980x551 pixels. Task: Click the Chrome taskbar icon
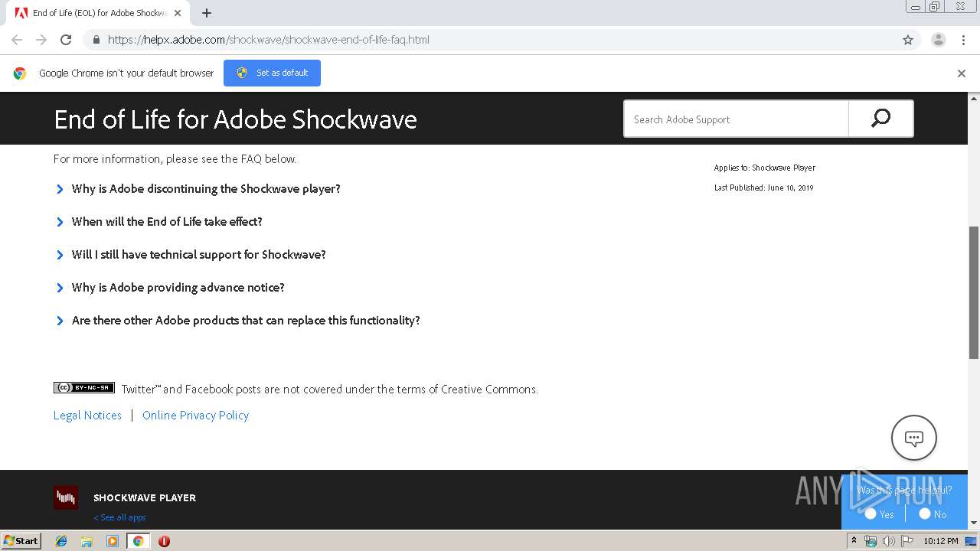[138, 541]
